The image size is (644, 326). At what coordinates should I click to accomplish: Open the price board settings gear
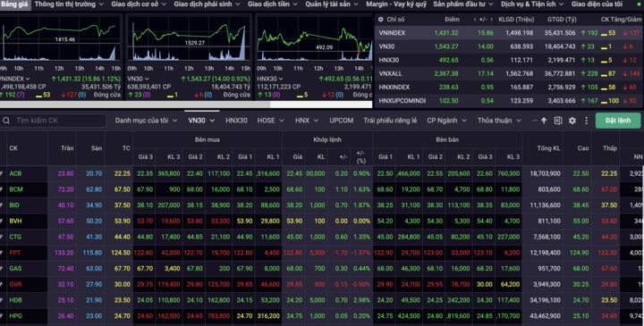click(572, 121)
